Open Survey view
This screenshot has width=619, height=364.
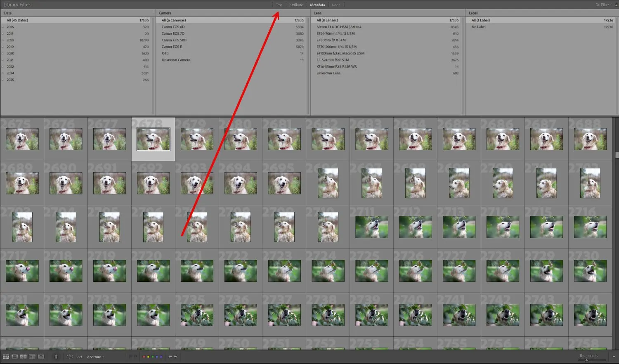(32, 356)
